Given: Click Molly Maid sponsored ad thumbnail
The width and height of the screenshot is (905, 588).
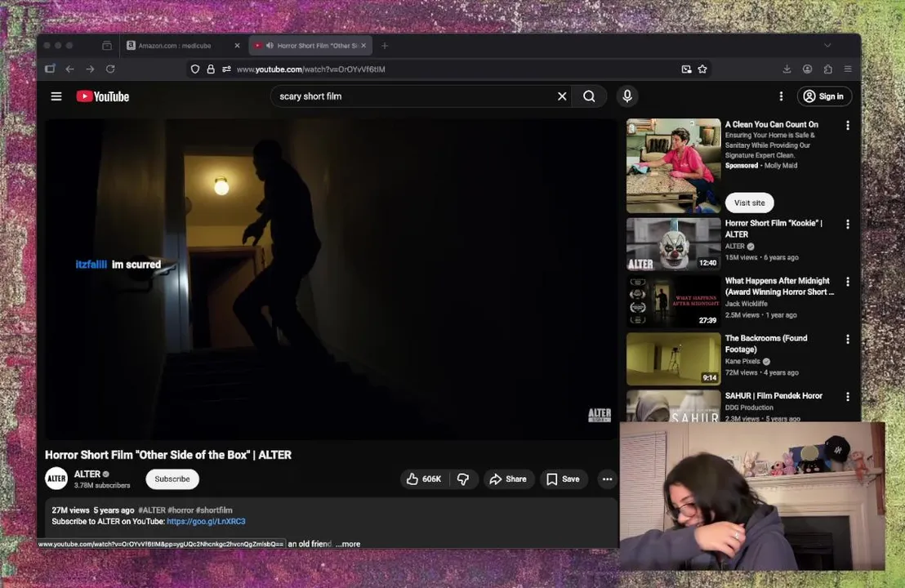Looking at the screenshot, I should point(674,166).
